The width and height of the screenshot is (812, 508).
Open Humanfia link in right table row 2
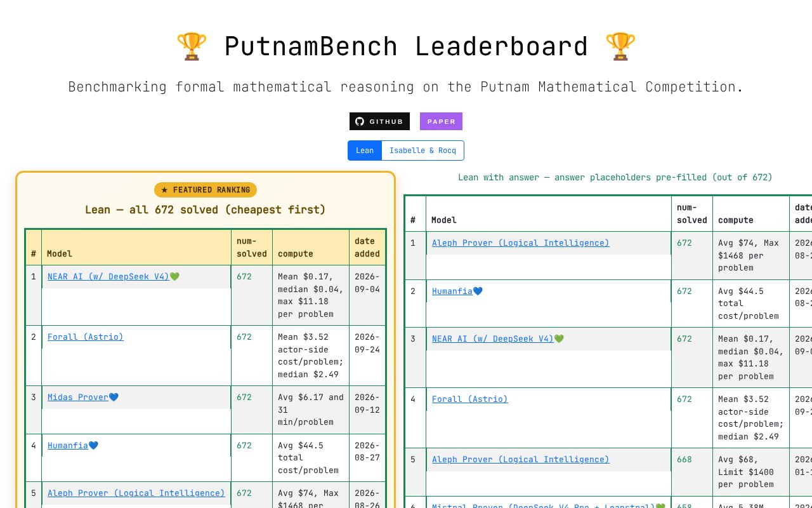[x=452, y=291]
